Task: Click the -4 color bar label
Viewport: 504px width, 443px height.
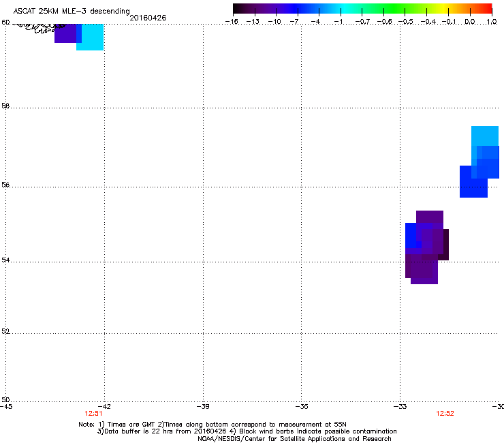Action: coord(315,22)
